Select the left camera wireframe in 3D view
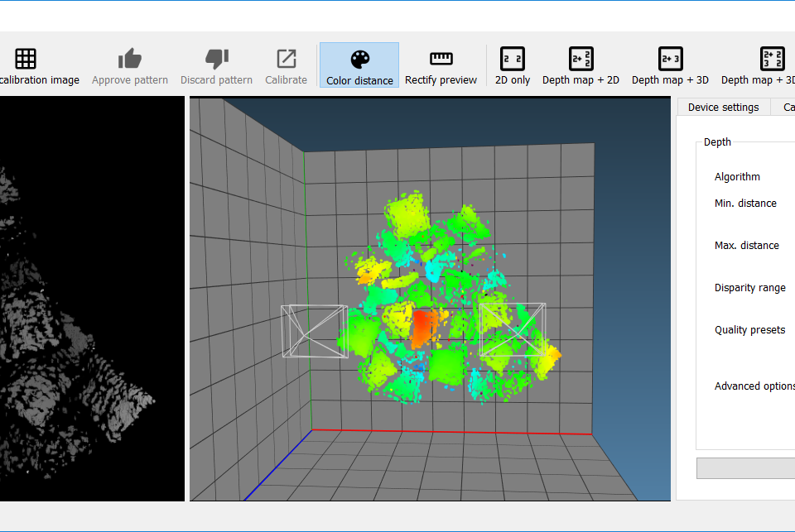 coord(314,331)
